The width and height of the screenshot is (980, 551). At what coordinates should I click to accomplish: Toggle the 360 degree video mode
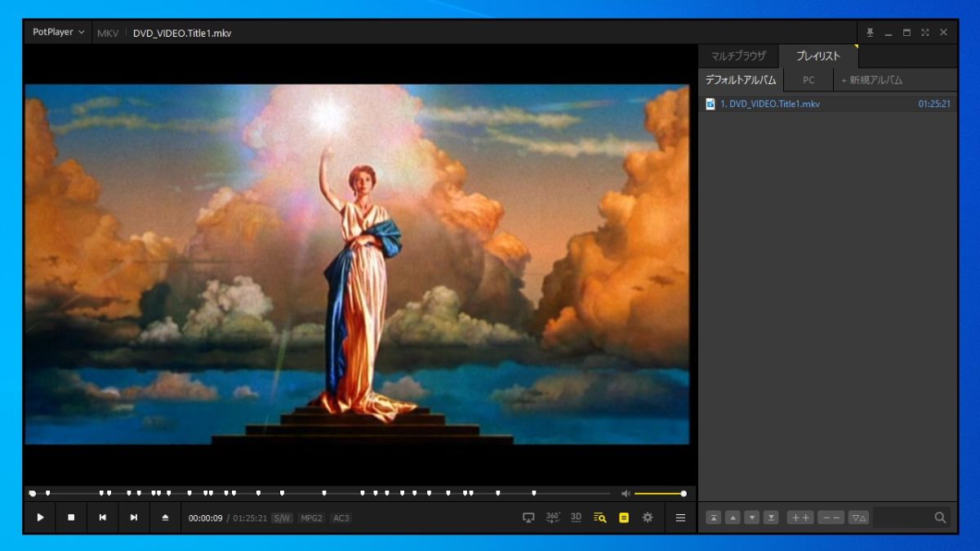(552, 518)
